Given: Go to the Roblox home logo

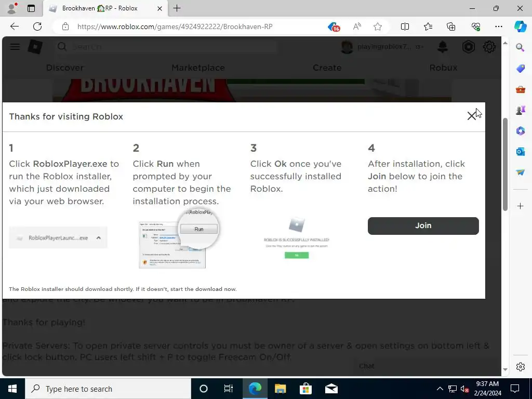Looking at the screenshot, I should tap(35, 47).
